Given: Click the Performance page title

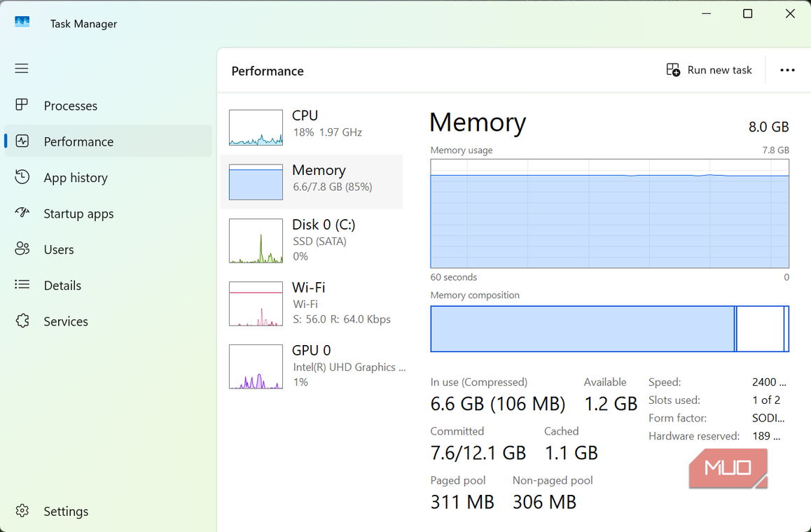Looking at the screenshot, I should point(268,71).
